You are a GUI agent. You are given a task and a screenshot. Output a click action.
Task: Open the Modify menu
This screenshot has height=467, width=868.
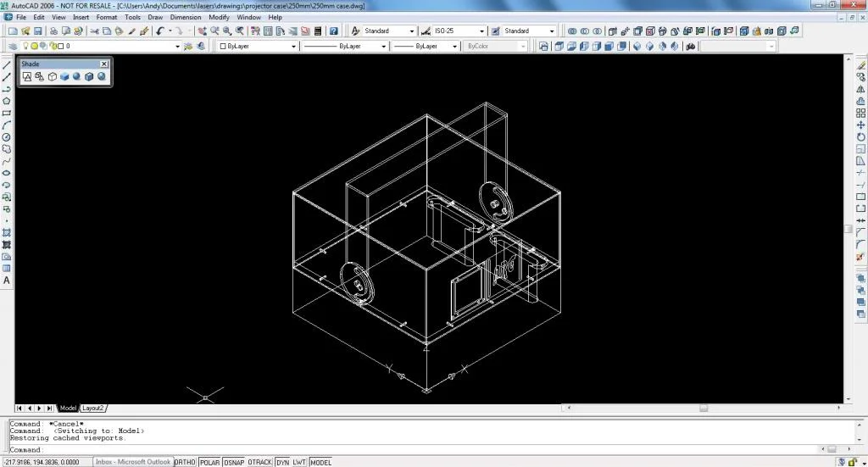[x=219, y=17]
